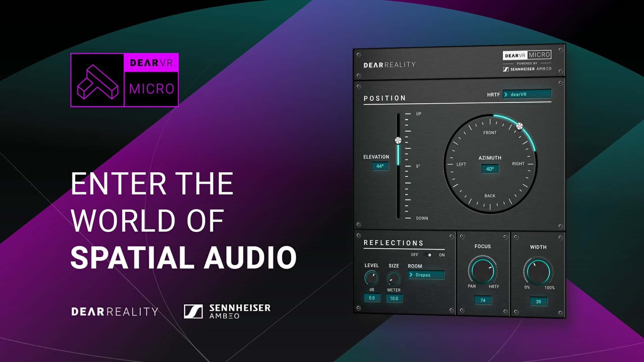Click the azimuth dial handle knob
This screenshot has width=644, height=362.
[519, 126]
